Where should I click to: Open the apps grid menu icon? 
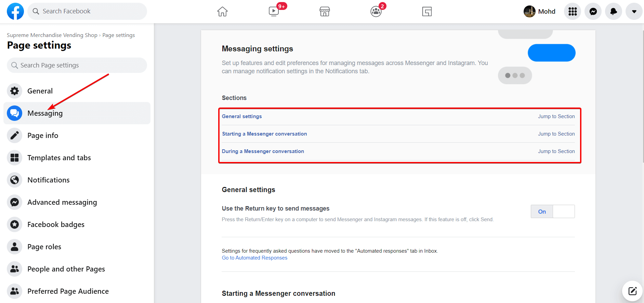573,11
